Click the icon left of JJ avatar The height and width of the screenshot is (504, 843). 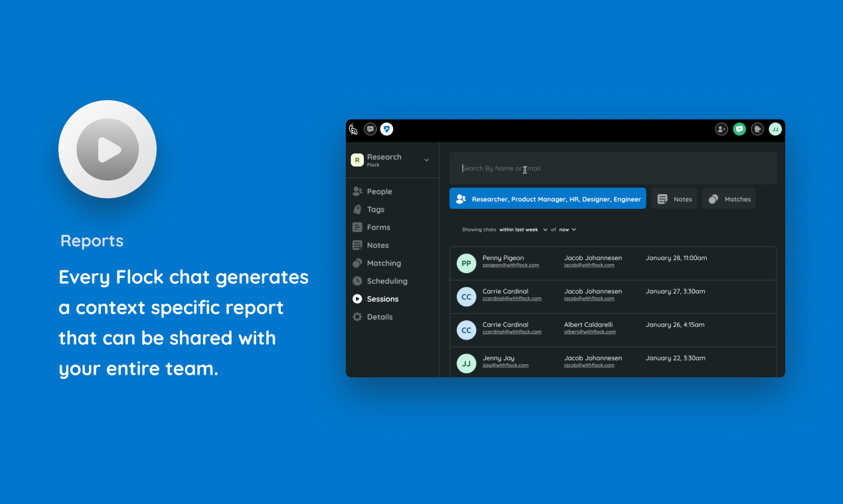[x=757, y=129]
